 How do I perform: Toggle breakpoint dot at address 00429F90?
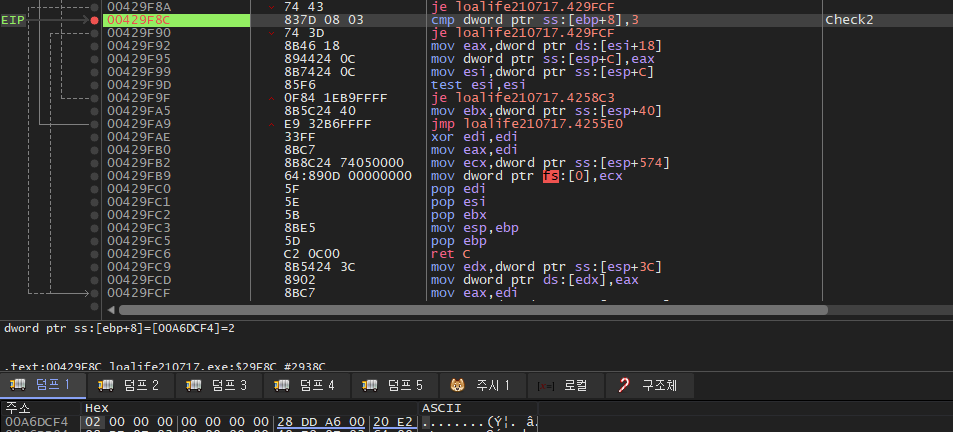(94, 33)
